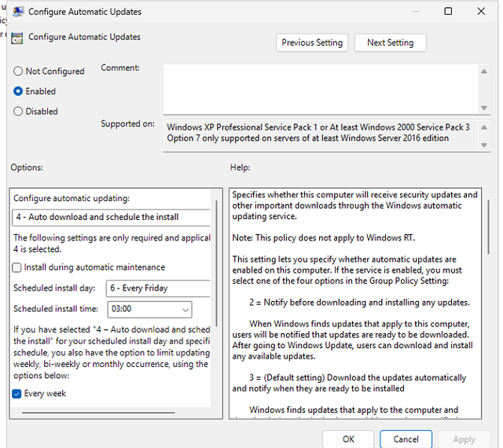The height and width of the screenshot is (448, 503).
Task: Minimize the Configure Automatic Updates window
Action: point(416,11)
